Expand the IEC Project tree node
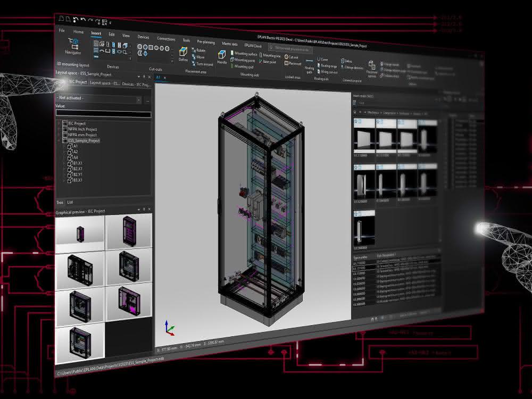 pyautogui.click(x=59, y=123)
